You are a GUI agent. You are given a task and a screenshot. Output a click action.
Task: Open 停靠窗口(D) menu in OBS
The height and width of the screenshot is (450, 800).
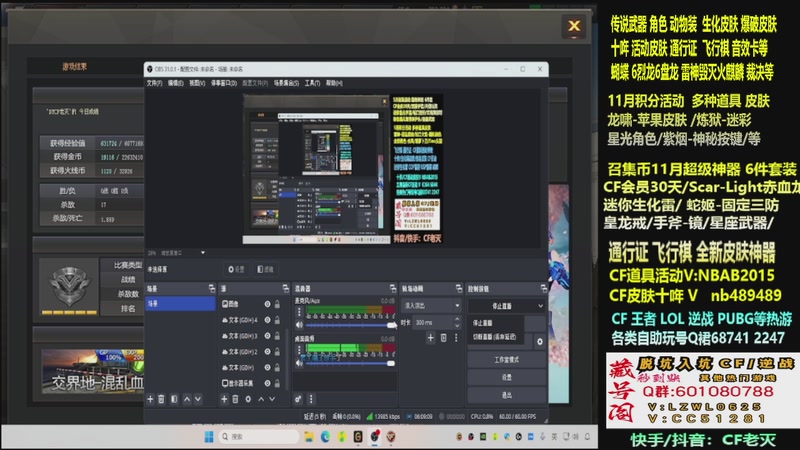(x=224, y=83)
